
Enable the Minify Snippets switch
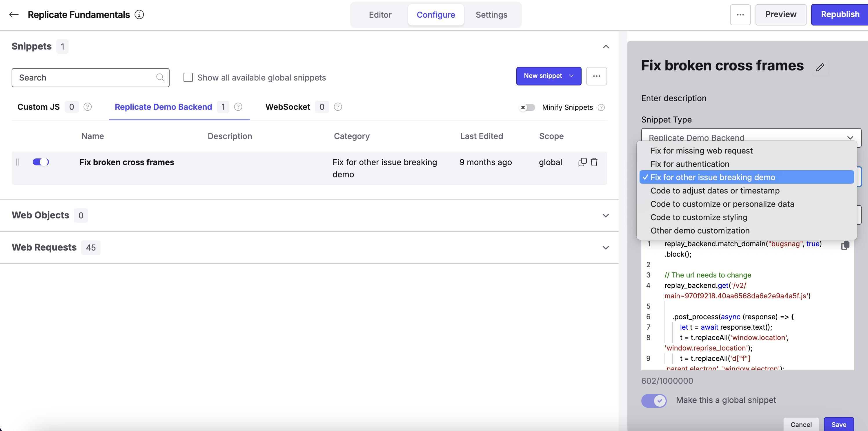(x=527, y=107)
